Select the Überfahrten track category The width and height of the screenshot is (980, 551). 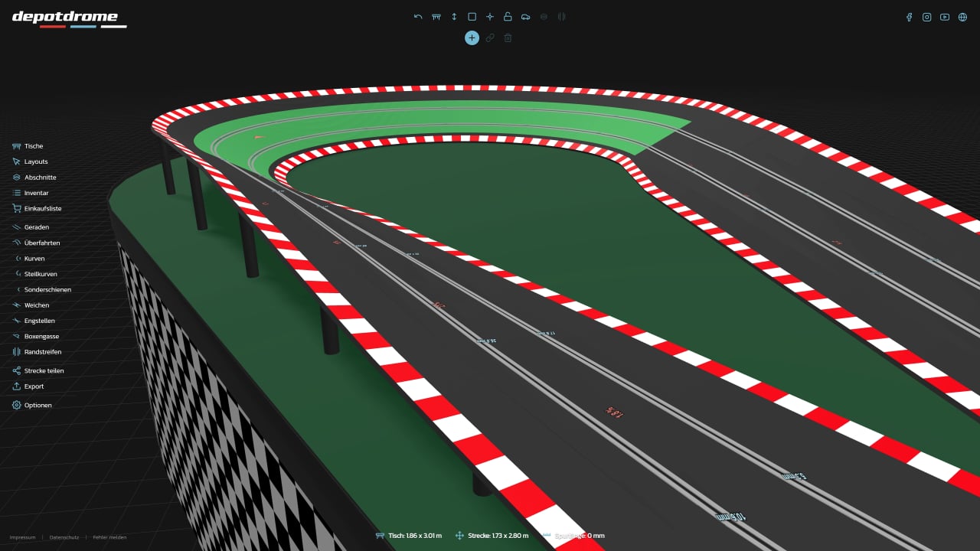click(36, 243)
